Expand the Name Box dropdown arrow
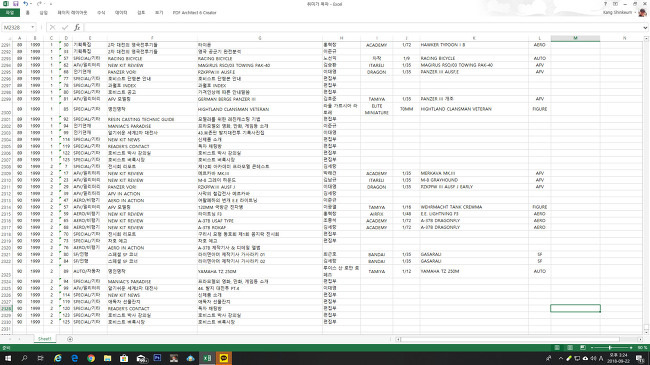The width and height of the screenshot is (650, 365). (33, 27)
